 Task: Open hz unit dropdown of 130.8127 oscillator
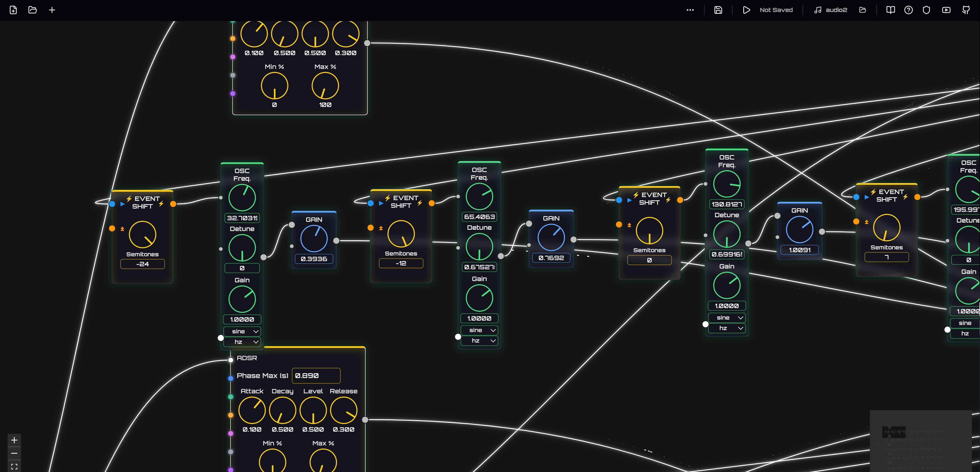[727, 328]
